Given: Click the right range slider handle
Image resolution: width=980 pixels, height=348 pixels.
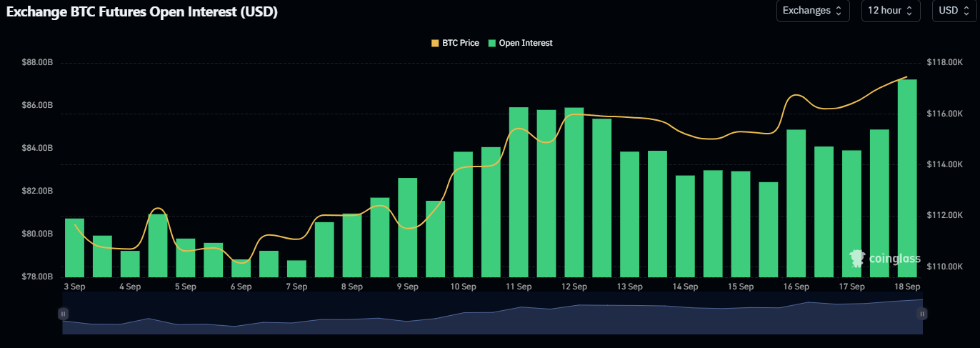Looking at the screenshot, I should click(x=922, y=313).
